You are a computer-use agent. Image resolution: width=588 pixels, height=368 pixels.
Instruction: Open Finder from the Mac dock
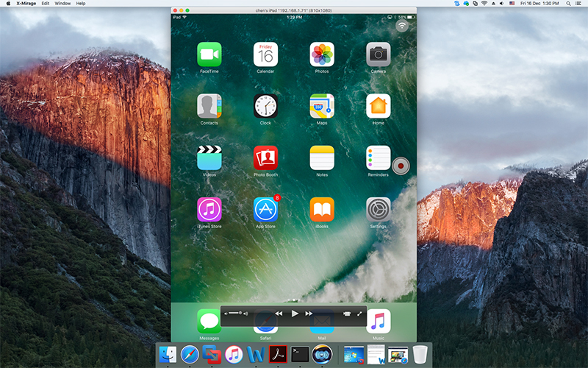(x=168, y=355)
